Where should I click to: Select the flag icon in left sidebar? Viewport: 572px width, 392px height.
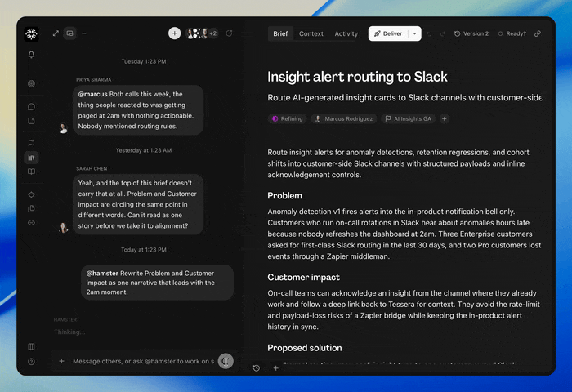click(31, 143)
